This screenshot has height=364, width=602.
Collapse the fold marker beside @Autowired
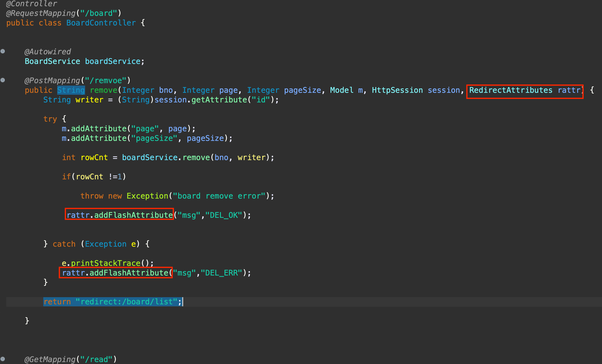tap(3, 51)
